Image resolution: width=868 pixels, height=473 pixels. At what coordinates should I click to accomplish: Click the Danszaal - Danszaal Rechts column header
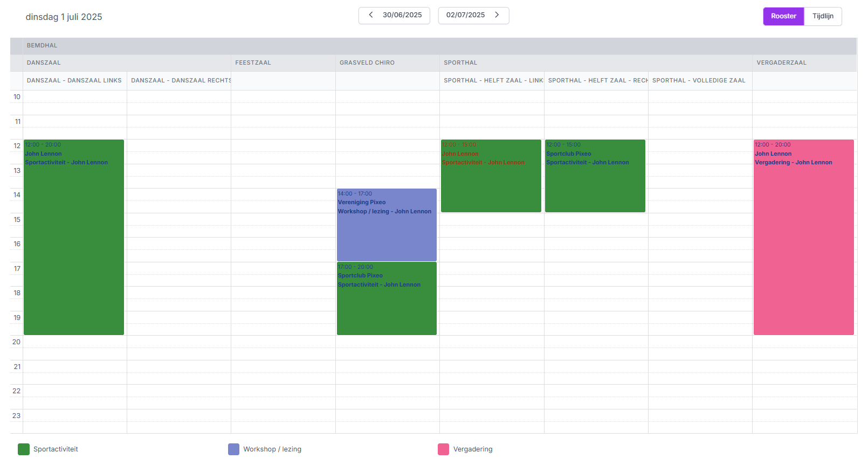pos(181,81)
